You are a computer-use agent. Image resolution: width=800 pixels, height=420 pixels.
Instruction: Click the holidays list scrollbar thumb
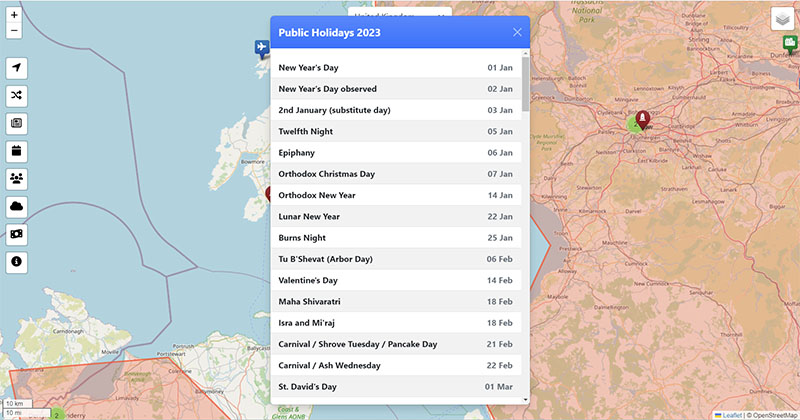[x=525, y=84]
